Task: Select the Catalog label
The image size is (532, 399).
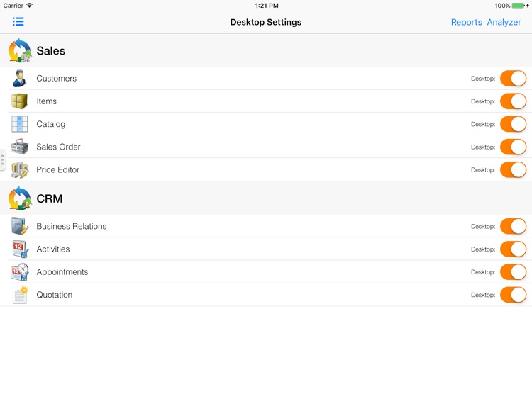Action: coord(51,124)
